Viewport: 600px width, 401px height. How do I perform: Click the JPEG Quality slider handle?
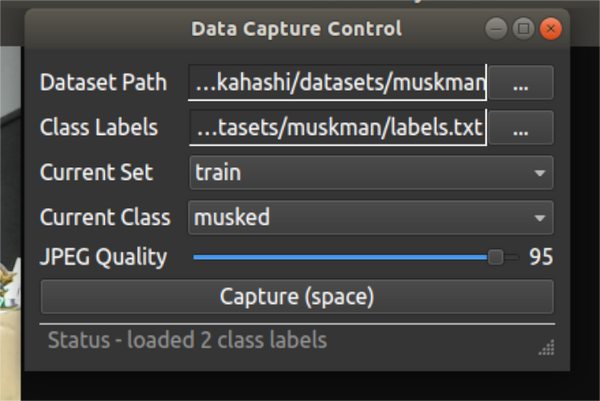point(495,258)
